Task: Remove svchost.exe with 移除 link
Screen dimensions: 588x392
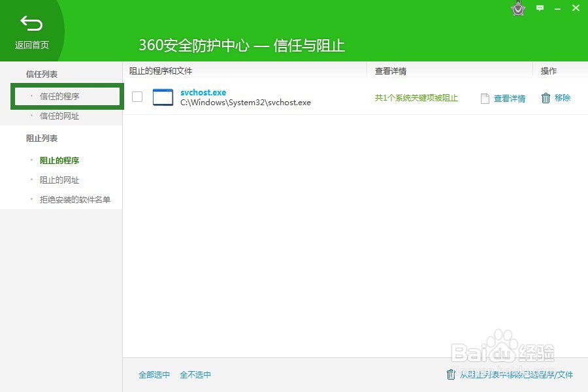Action: point(563,98)
